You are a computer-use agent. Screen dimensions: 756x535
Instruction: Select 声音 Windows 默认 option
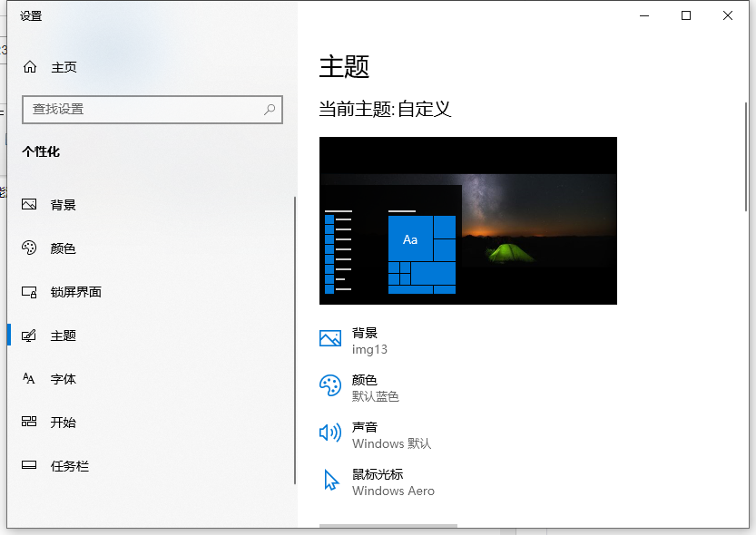coord(377,436)
